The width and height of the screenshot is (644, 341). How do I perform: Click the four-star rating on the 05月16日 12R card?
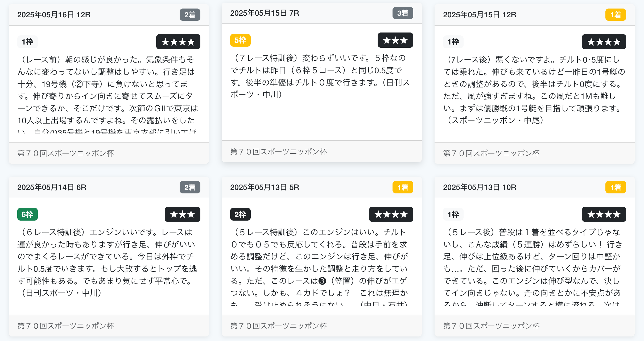coord(178,42)
